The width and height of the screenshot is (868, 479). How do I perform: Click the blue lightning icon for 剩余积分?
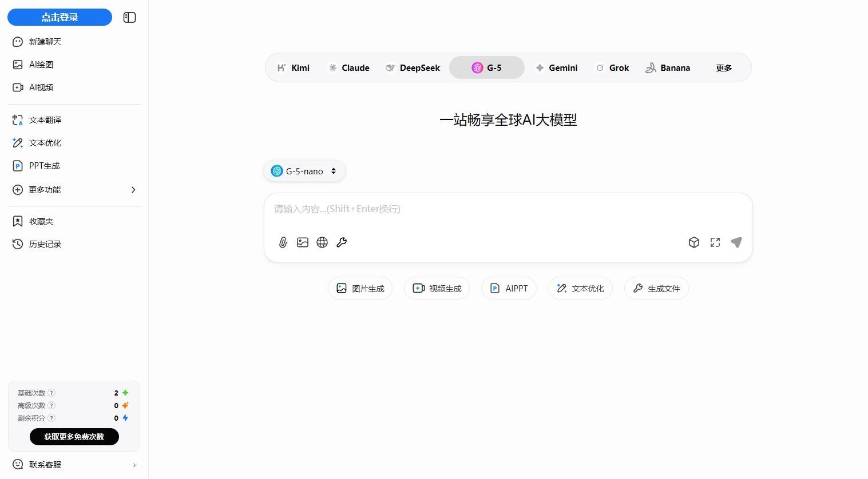tap(125, 418)
